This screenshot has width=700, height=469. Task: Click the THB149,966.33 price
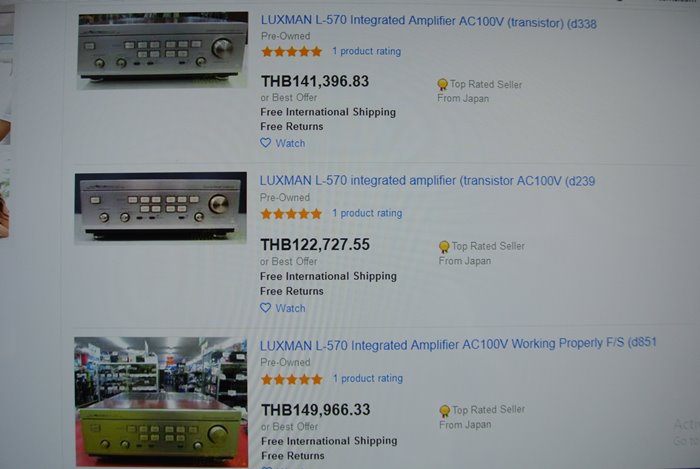point(316,410)
